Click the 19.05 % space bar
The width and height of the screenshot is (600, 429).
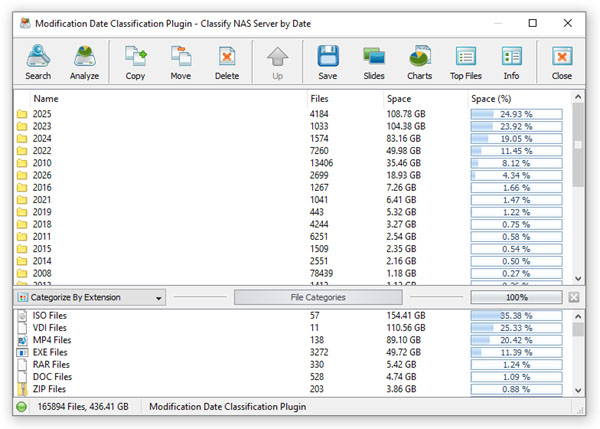tap(517, 139)
